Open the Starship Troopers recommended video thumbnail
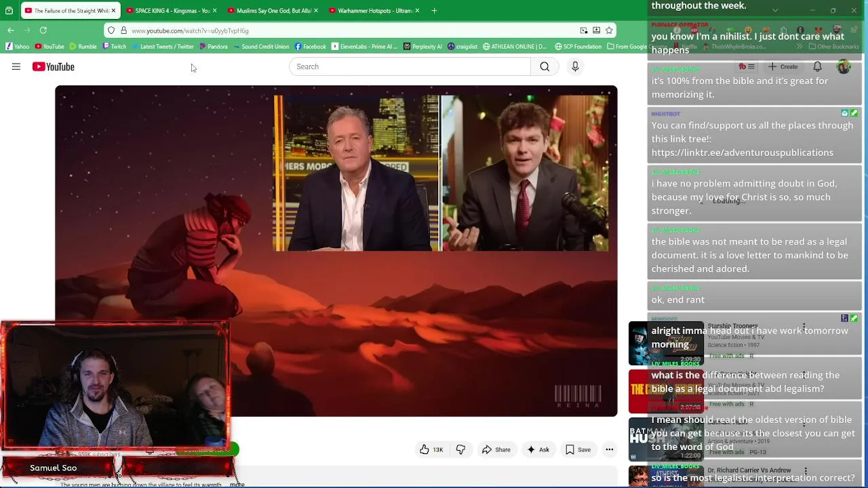Image resolution: width=868 pixels, height=488 pixels. point(666,343)
